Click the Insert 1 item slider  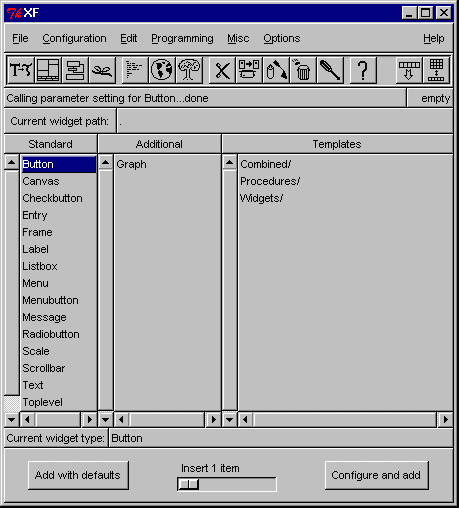pos(227,484)
